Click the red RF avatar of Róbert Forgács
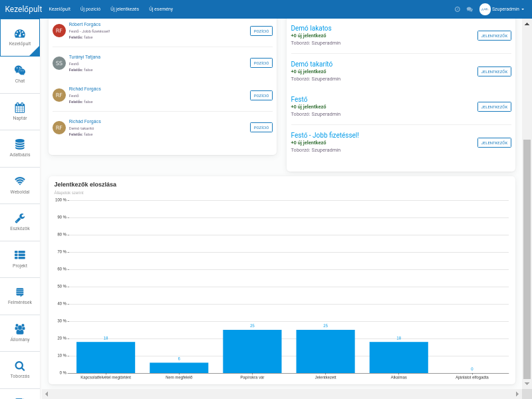The image size is (532, 399). pyautogui.click(x=59, y=31)
